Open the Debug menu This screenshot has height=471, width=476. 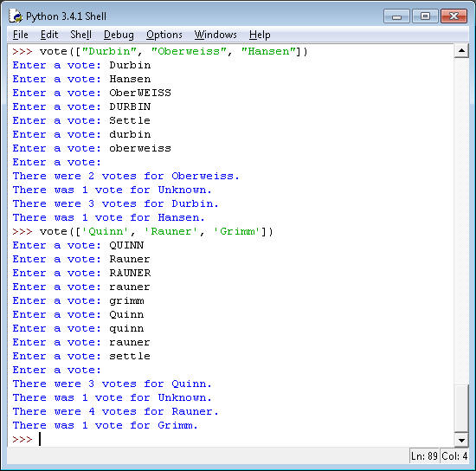click(x=119, y=35)
